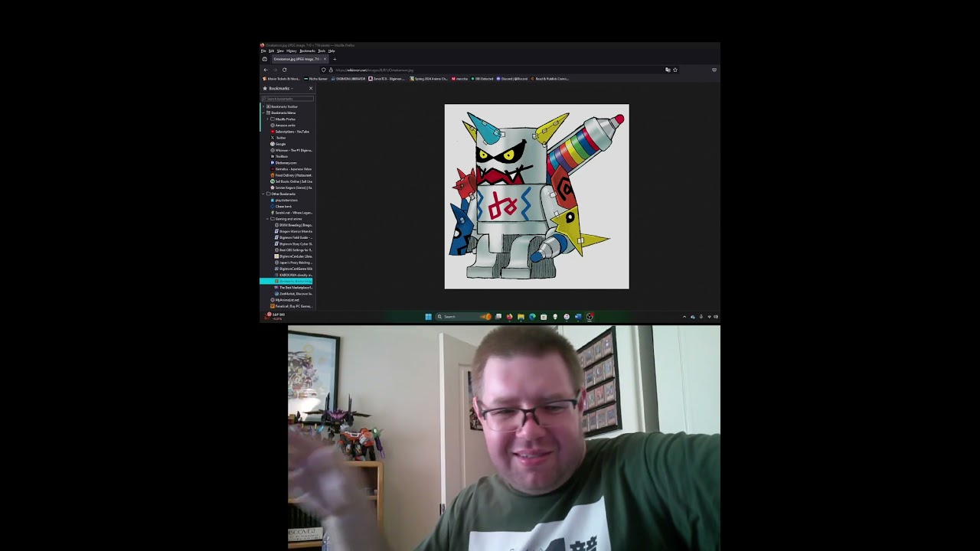This screenshot has width=980, height=551.
Task: Open Serebii.net sidebar bookmark
Action: coord(291,213)
